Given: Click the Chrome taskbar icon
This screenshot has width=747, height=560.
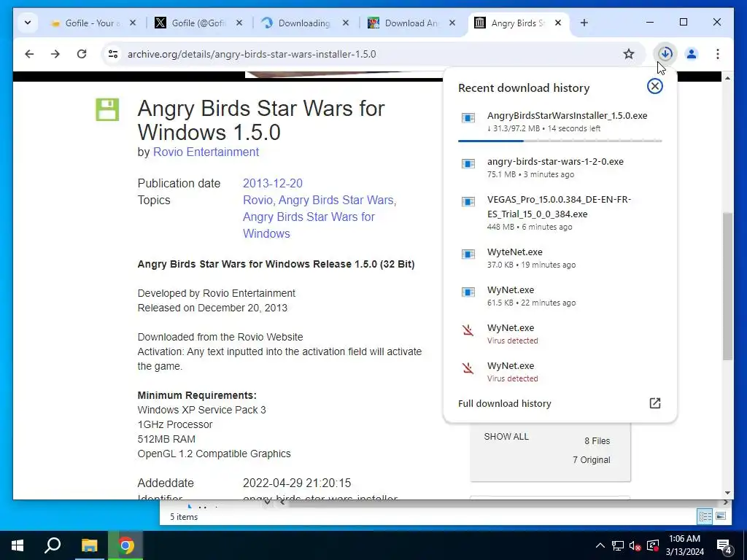Looking at the screenshot, I should pyautogui.click(x=125, y=545).
